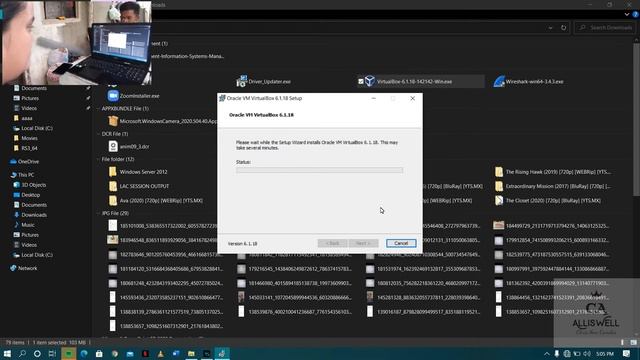The height and width of the screenshot is (360, 640).
Task: Click the Search Downloads field
Action: (605, 28)
